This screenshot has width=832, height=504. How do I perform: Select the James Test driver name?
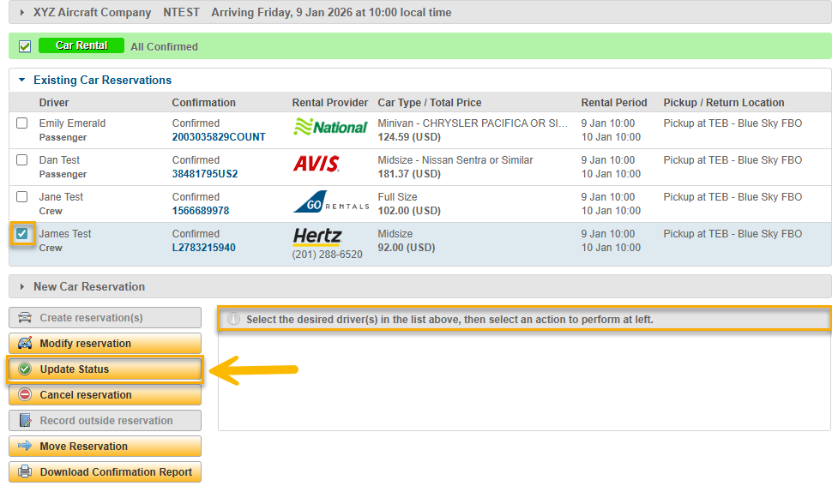pyautogui.click(x=65, y=234)
